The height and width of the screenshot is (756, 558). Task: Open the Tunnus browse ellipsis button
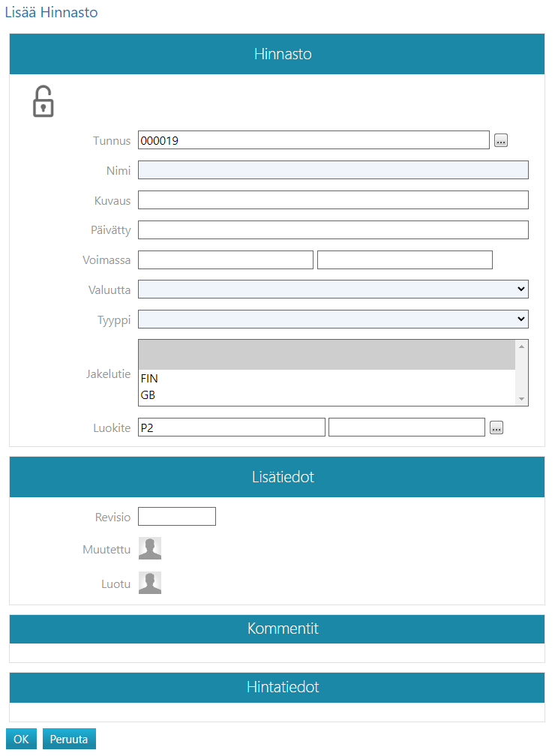point(501,140)
